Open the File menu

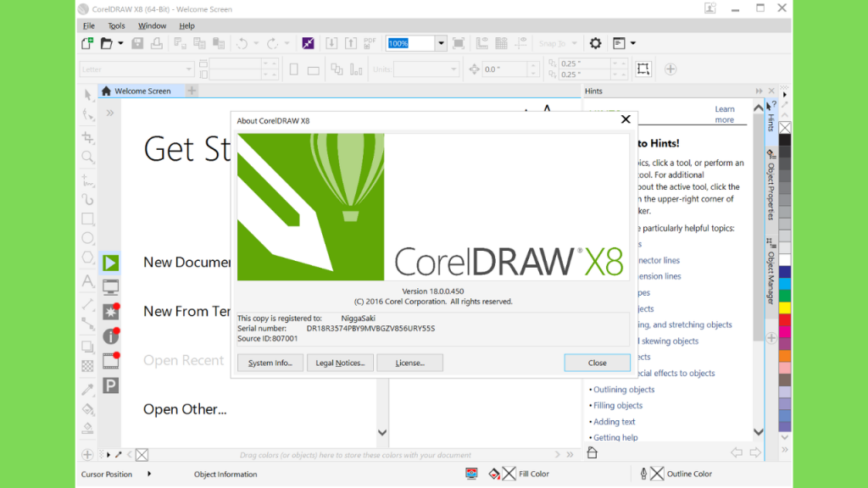[x=88, y=26]
